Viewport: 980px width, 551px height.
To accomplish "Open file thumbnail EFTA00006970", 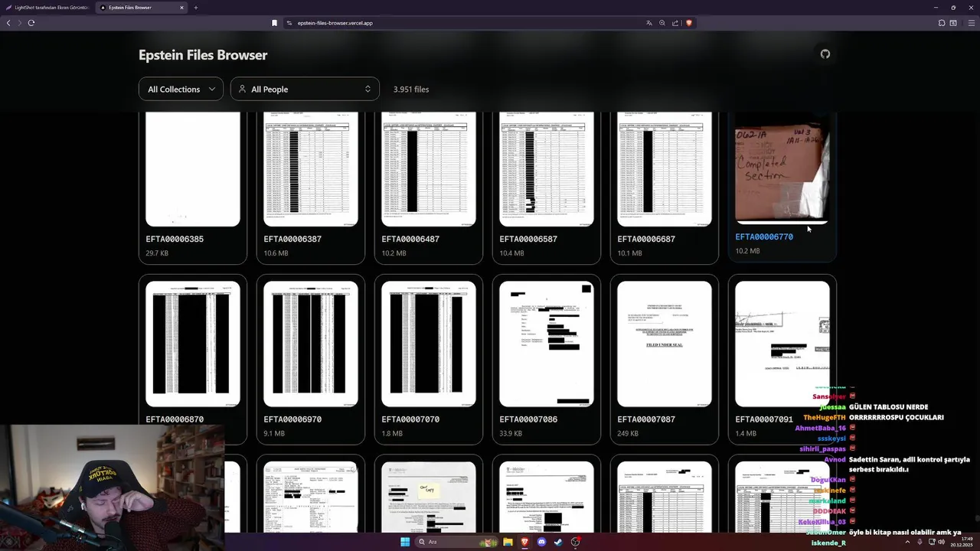I will [x=311, y=344].
